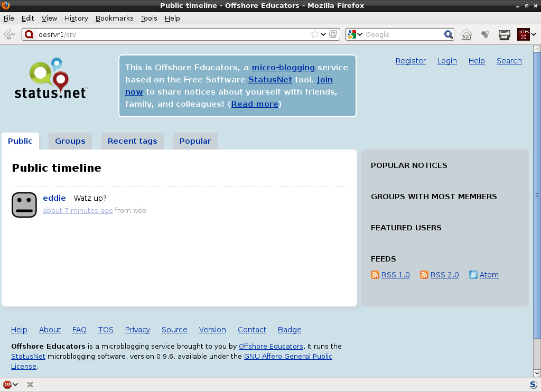The height and width of the screenshot is (392, 541).
Task: Click the search magnifier icon
Action: (x=448, y=34)
